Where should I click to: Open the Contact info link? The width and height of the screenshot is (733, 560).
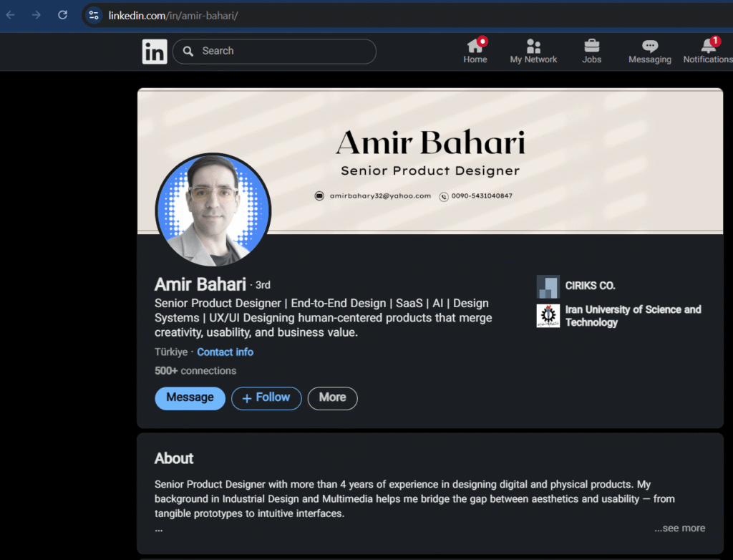(x=225, y=352)
